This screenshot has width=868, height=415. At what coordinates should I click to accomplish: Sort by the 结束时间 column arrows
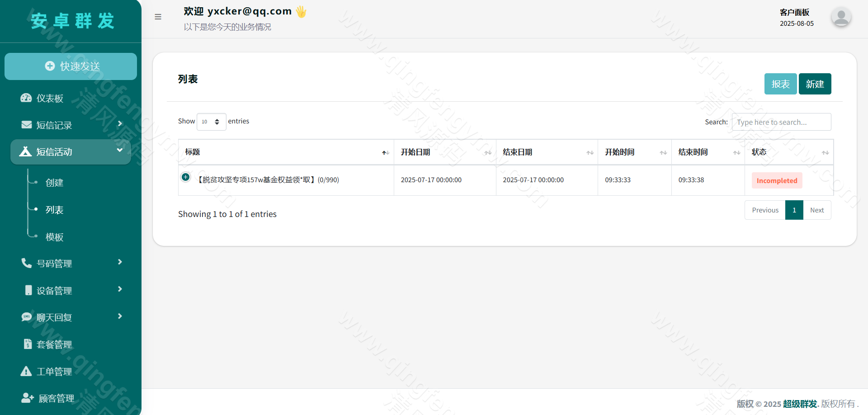click(736, 153)
